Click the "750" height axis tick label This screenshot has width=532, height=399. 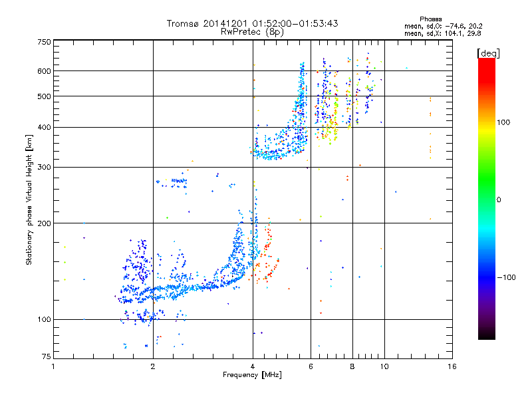[44, 42]
